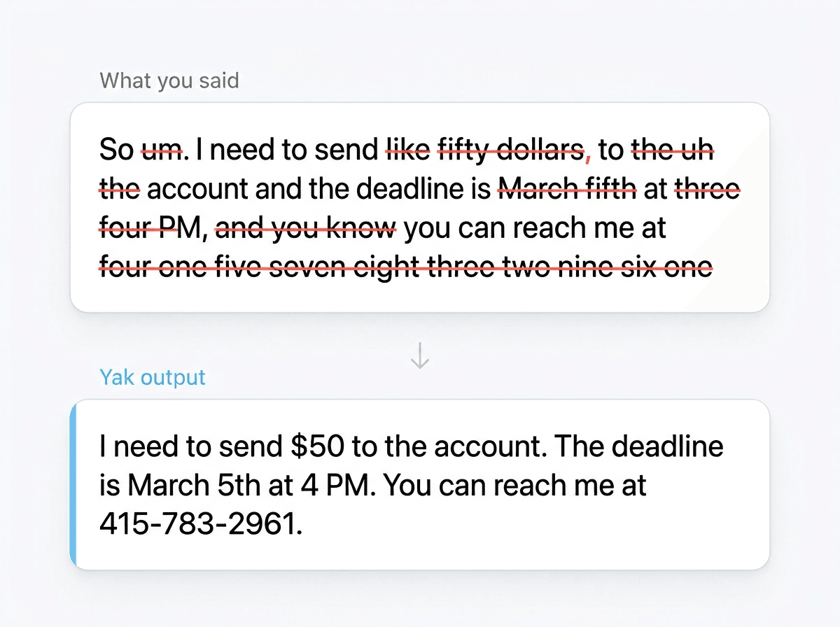Screen dimensions: 840x627
Task: Click the crossed-out "four PM" text
Action: [148, 228]
